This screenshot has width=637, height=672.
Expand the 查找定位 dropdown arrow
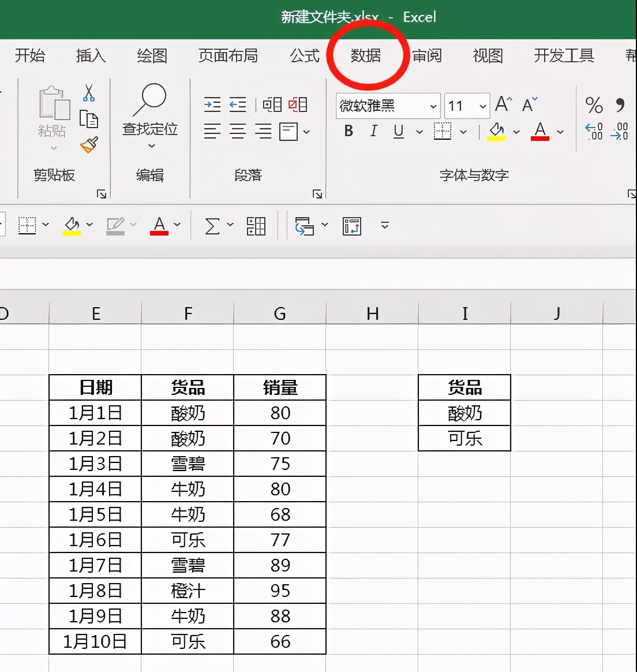click(152, 146)
